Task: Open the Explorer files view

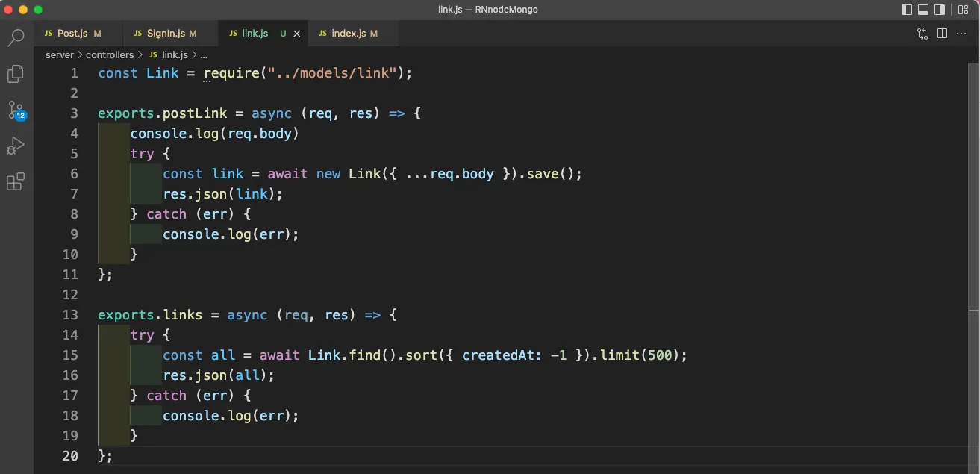Action: point(16,74)
